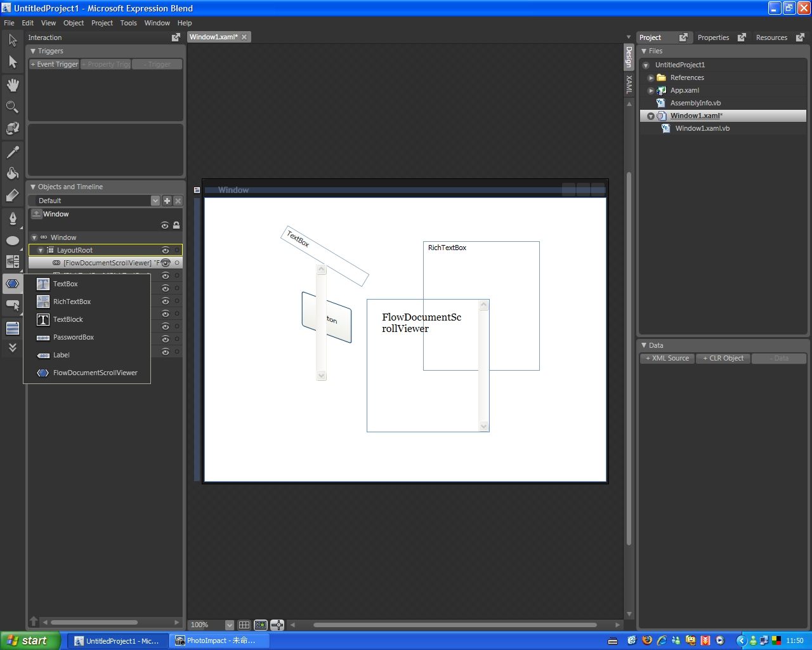Select the Paint Bucket tool
Screen dimensions: 812x650
coord(13,173)
